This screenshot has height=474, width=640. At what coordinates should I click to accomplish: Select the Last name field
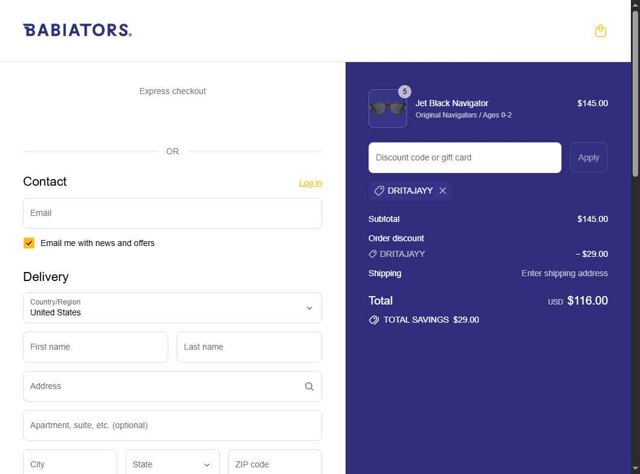[249, 347]
